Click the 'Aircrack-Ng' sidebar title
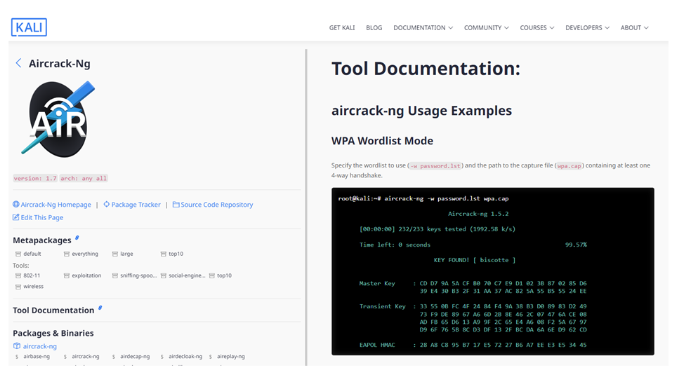 [x=59, y=64]
